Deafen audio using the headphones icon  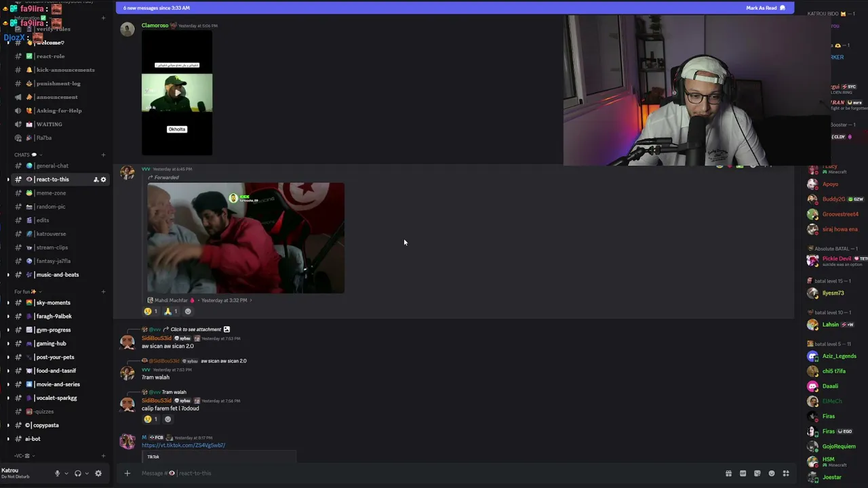tap(78, 473)
